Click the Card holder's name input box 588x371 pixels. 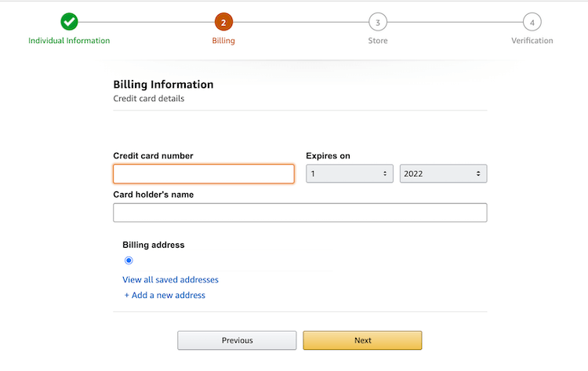(x=300, y=213)
